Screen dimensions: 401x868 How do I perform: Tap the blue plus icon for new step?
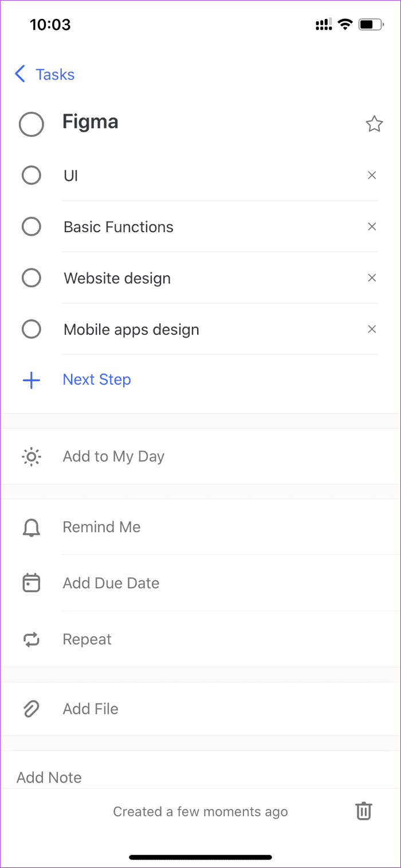31,380
